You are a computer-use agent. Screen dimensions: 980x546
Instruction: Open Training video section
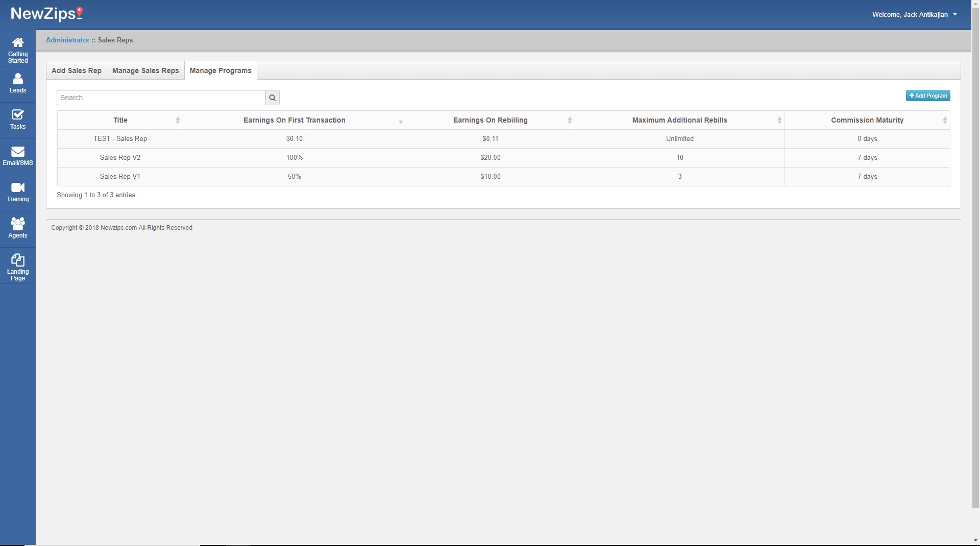(x=18, y=192)
